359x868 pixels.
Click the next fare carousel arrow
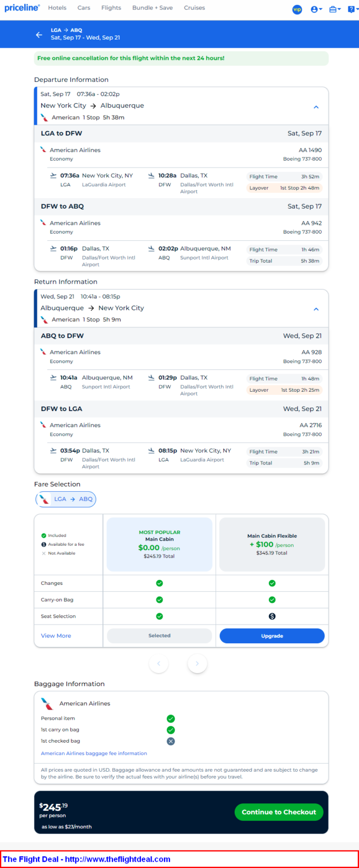point(197,664)
